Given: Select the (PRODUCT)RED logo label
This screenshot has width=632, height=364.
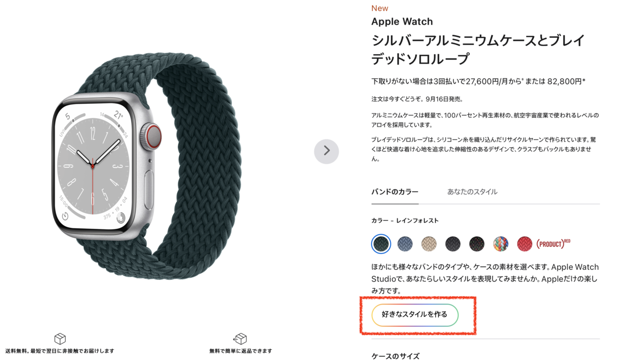Looking at the screenshot, I should click(x=554, y=244).
